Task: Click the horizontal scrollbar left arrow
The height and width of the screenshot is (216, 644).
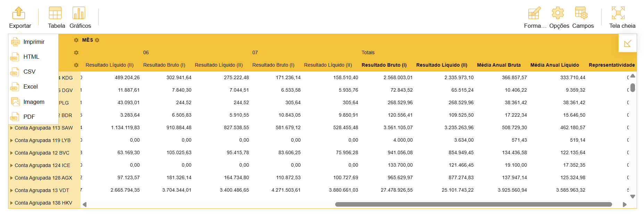Action: (84, 205)
